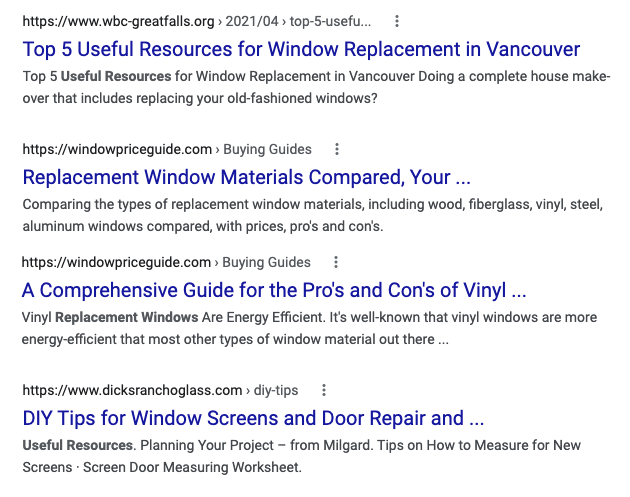Click windowpriceguide.com URL above the Comprehensive Guide title
The height and width of the screenshot is (497, 630).
(x=117, y=263)
